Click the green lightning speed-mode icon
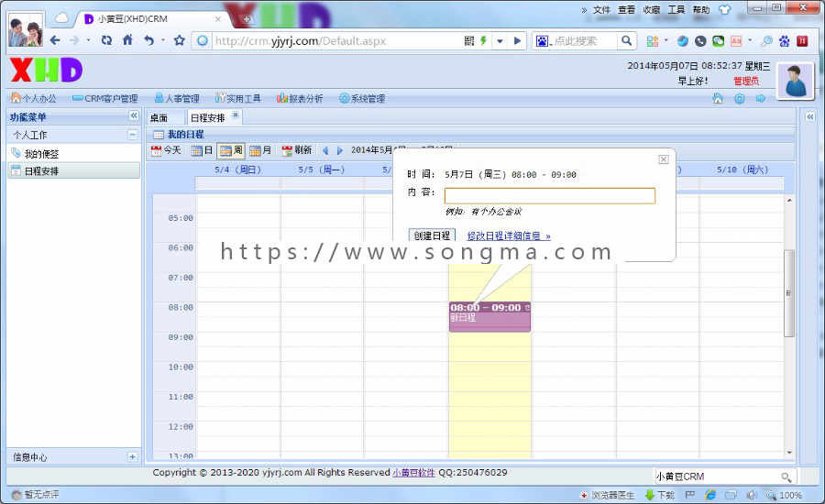825x504 pixels. (x=483, y=40)
